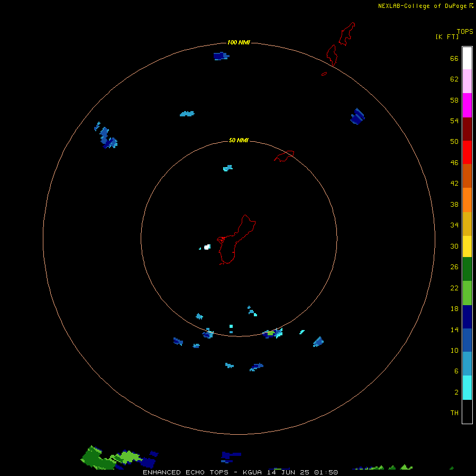Click the Guam island outline at center

coord(236,240)
